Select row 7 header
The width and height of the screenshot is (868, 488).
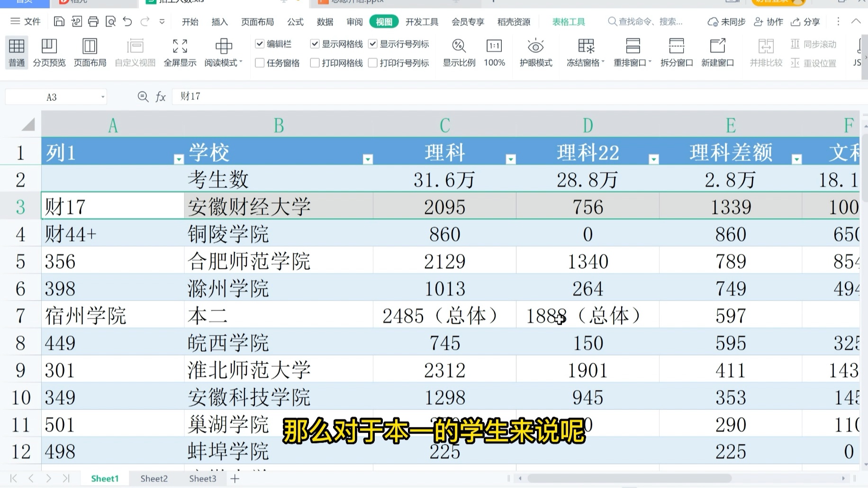click(20, 315)
